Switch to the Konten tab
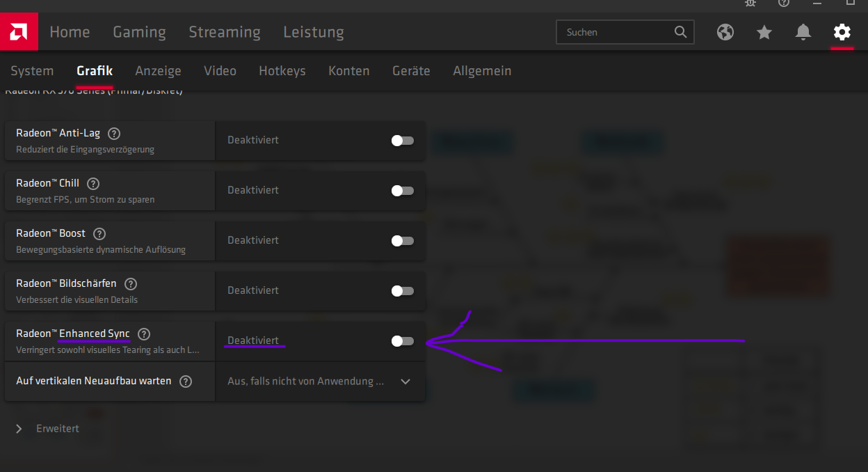Viewport: 868px width, 472px height. click(x=349, y=71)
